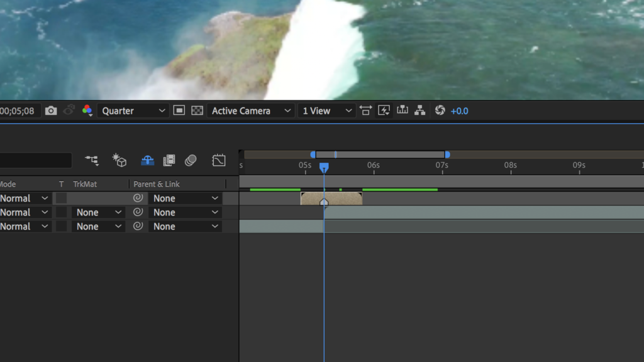Click the Frame Blending filmstrip icon

point(169,160)
